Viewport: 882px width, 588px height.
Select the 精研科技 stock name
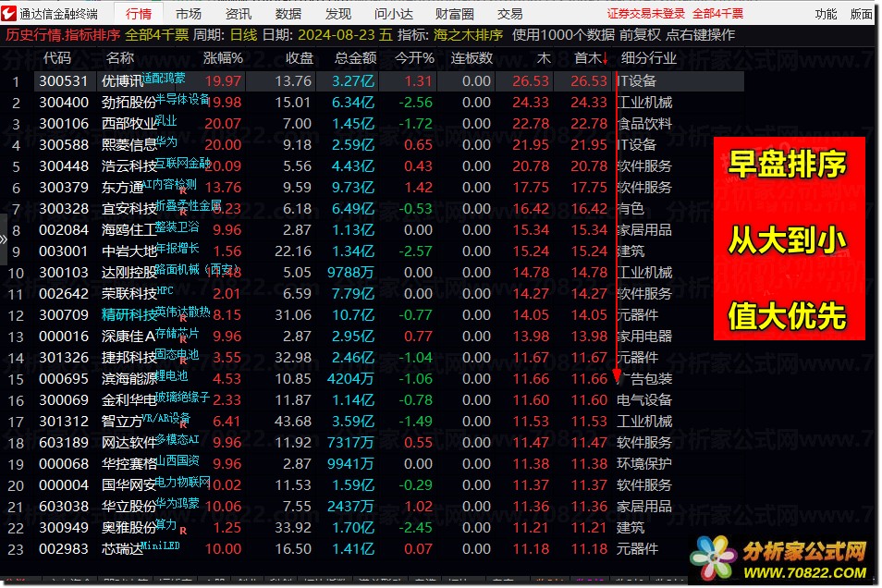click(129, 315)
